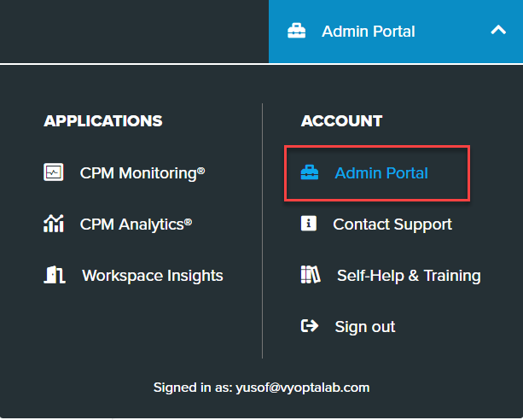Click the Sign out arrow icon
Screen dimensions: 523x420
click(x=310, y=326)
